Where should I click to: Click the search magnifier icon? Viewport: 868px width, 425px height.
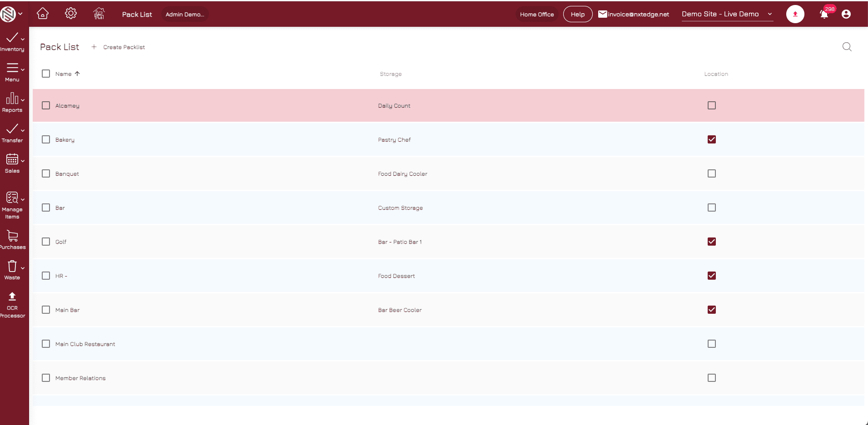[x=847, y=47]
